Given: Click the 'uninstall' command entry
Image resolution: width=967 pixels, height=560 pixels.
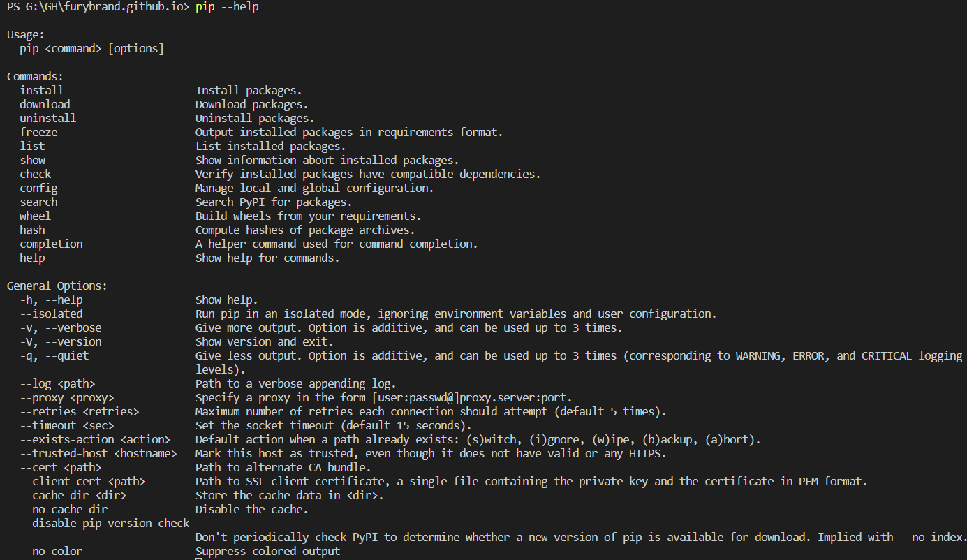Looking at the screenshot, I should pyautogui.click(x=47, y=118).
